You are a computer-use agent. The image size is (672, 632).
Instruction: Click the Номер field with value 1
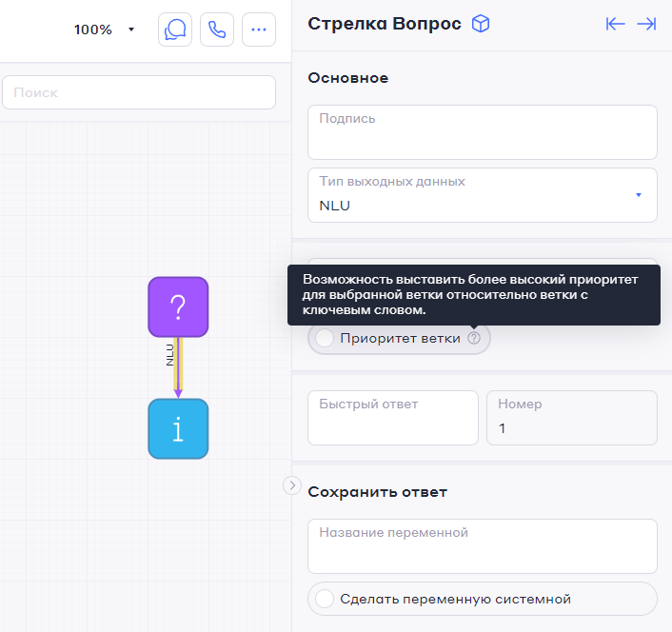[572, 418]
